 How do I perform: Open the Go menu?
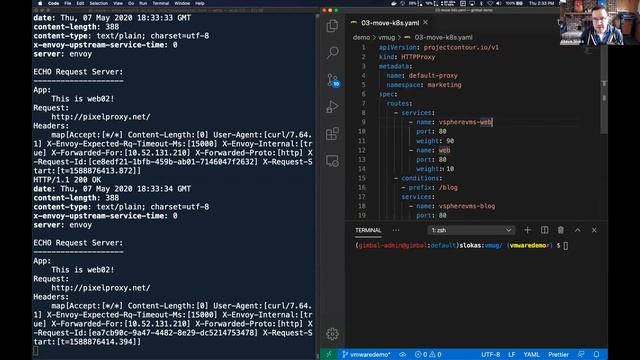click(131, 3)
